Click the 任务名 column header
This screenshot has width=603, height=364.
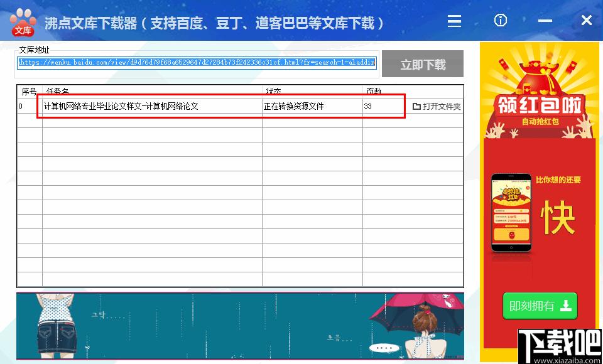(58, 92)
